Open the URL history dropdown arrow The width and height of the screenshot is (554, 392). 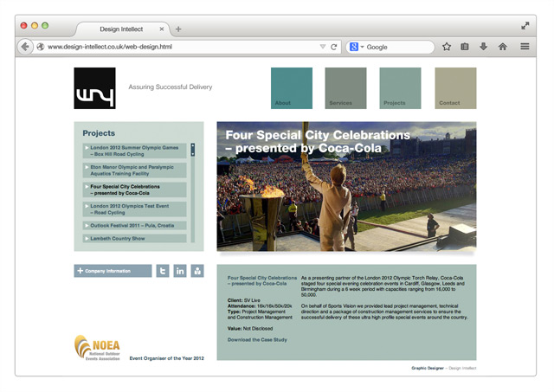coord(322,47)
